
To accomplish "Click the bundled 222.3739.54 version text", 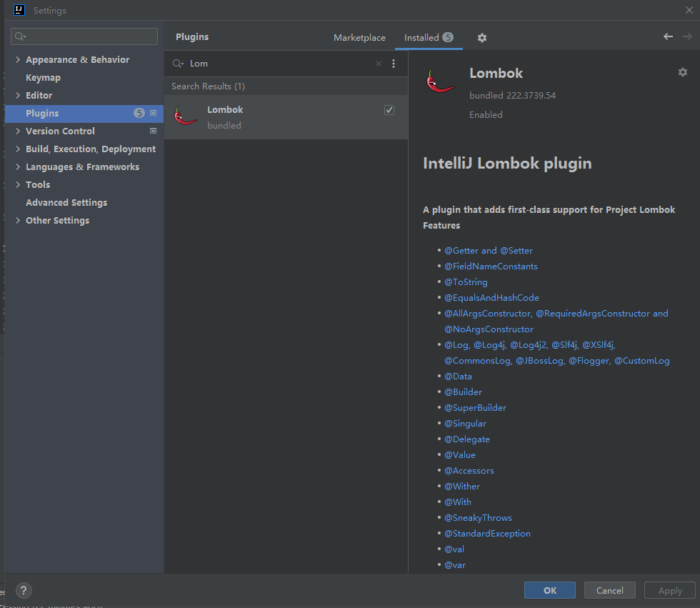I will click(x=513, y=96).
